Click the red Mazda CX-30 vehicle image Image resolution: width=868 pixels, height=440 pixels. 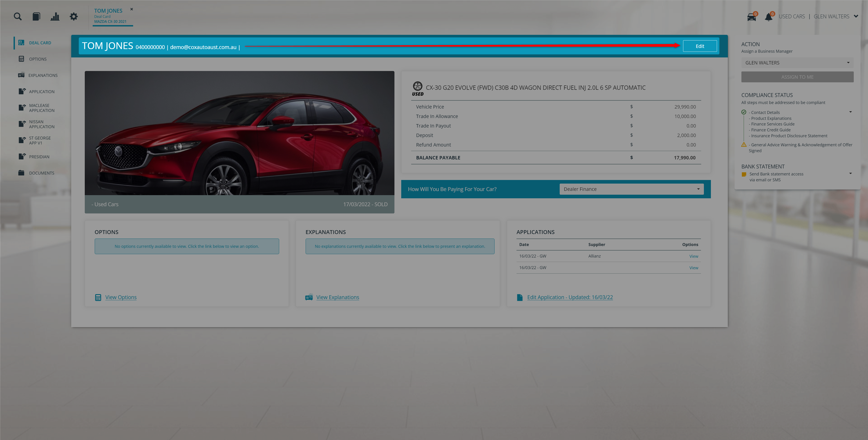pos(239,133)
